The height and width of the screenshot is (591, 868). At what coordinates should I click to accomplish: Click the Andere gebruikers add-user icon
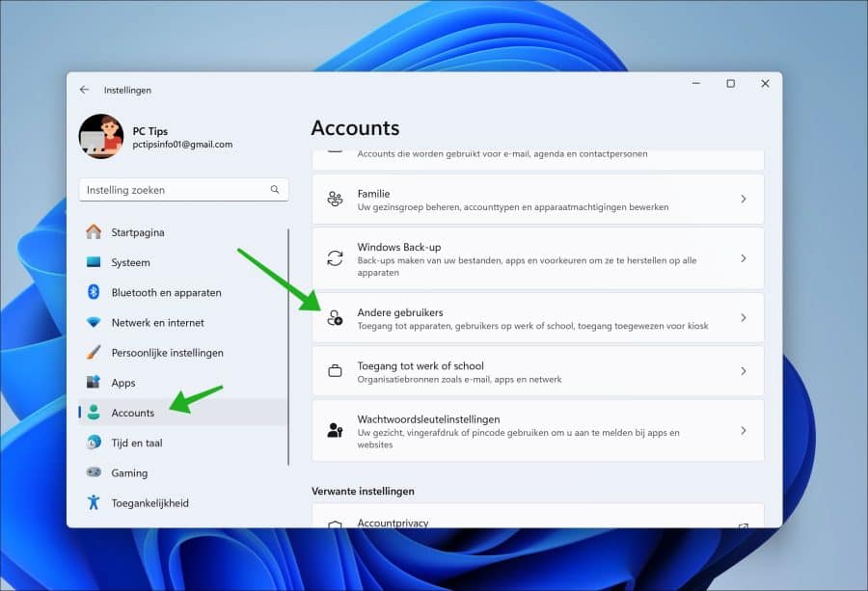335,318
